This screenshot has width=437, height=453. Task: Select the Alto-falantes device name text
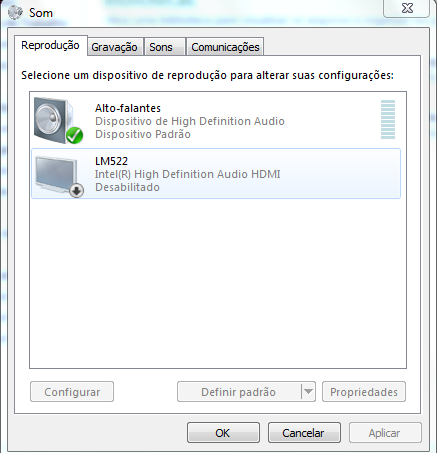click(128, 108)
